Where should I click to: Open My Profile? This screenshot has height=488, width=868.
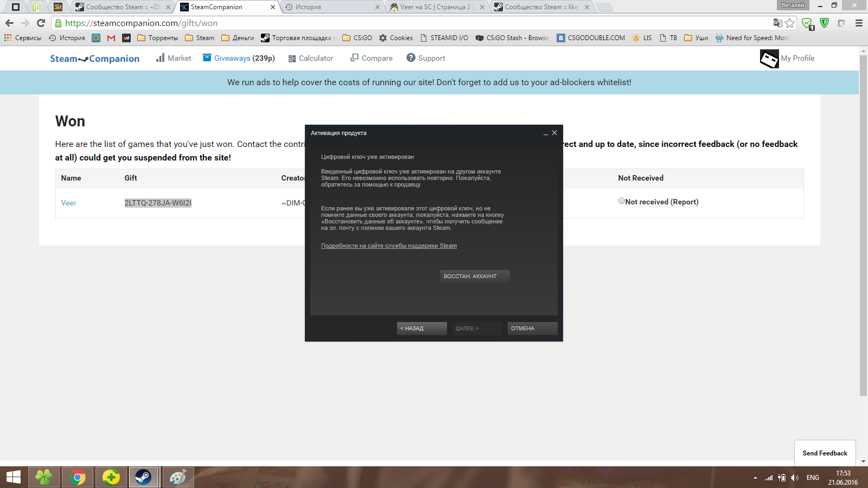(797, 58)
